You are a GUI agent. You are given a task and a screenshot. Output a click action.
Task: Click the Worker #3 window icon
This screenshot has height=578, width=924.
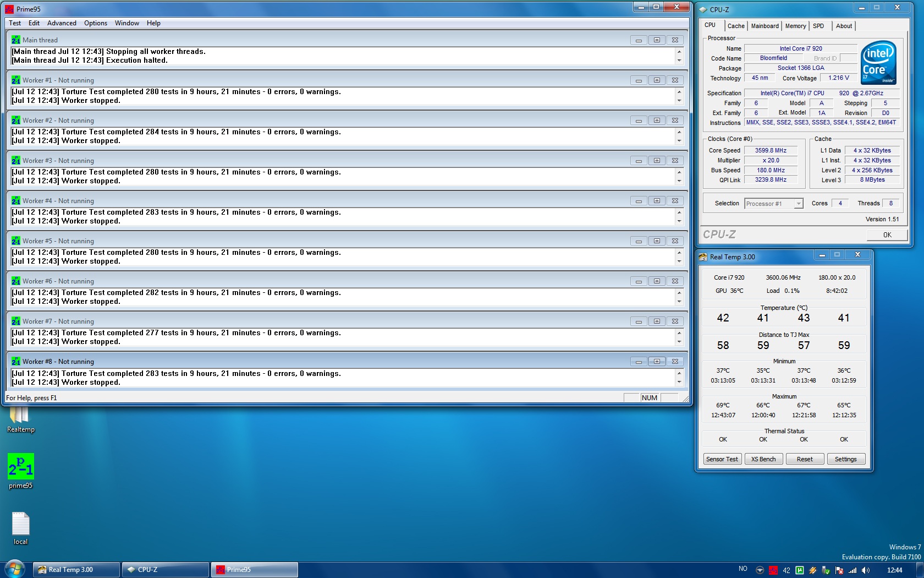coord(15,160)
